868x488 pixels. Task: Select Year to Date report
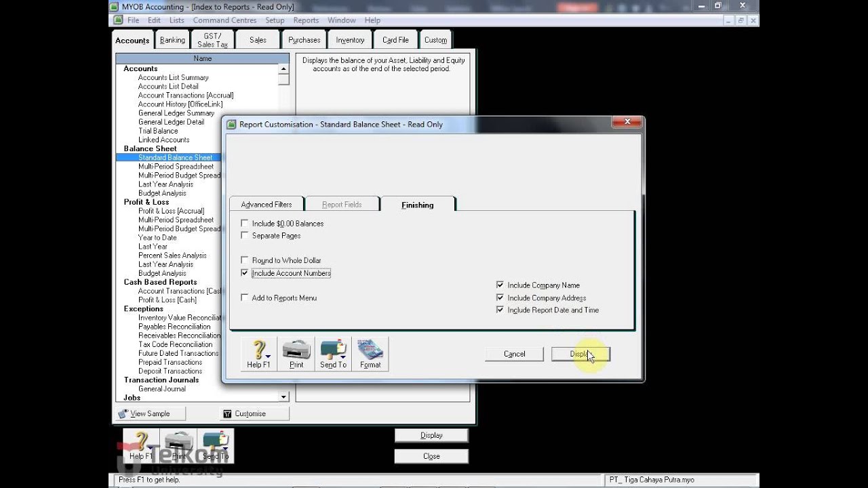[157, 237]
